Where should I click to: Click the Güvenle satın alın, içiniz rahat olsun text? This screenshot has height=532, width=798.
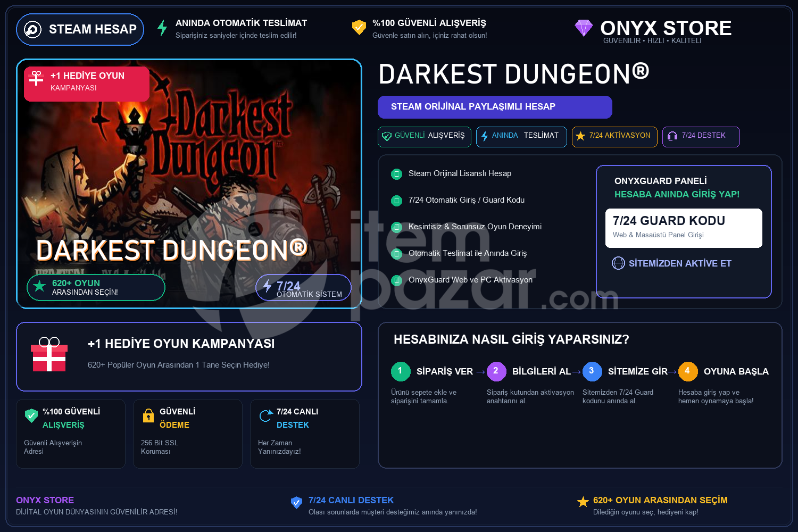tap(430, 36)
